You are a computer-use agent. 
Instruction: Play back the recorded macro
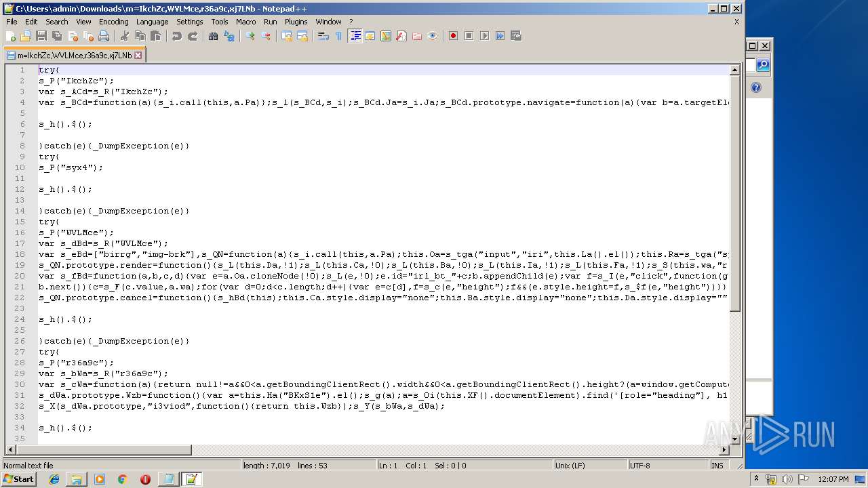pos(484,36)
